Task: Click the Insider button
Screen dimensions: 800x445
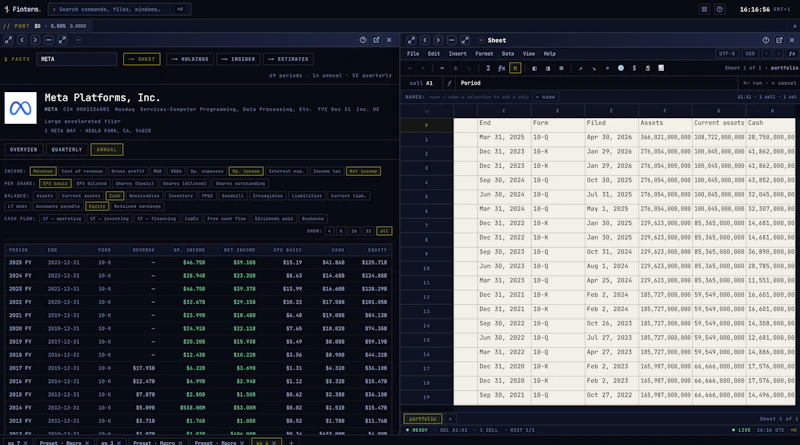Action: coord(238,59)
